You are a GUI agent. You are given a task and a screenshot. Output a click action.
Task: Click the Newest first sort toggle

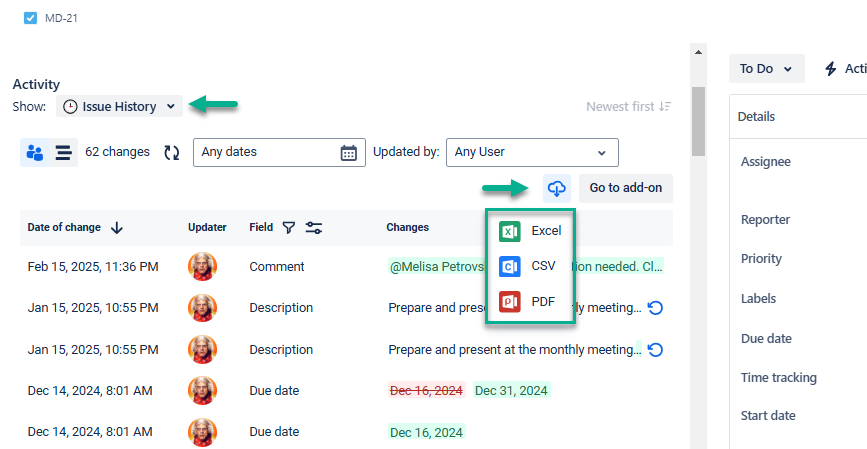pos(629,106)
